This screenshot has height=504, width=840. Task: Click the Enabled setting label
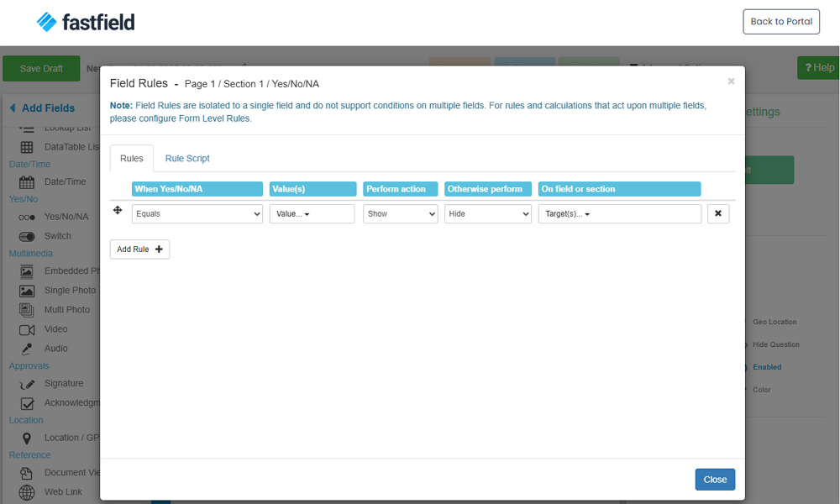767,367
